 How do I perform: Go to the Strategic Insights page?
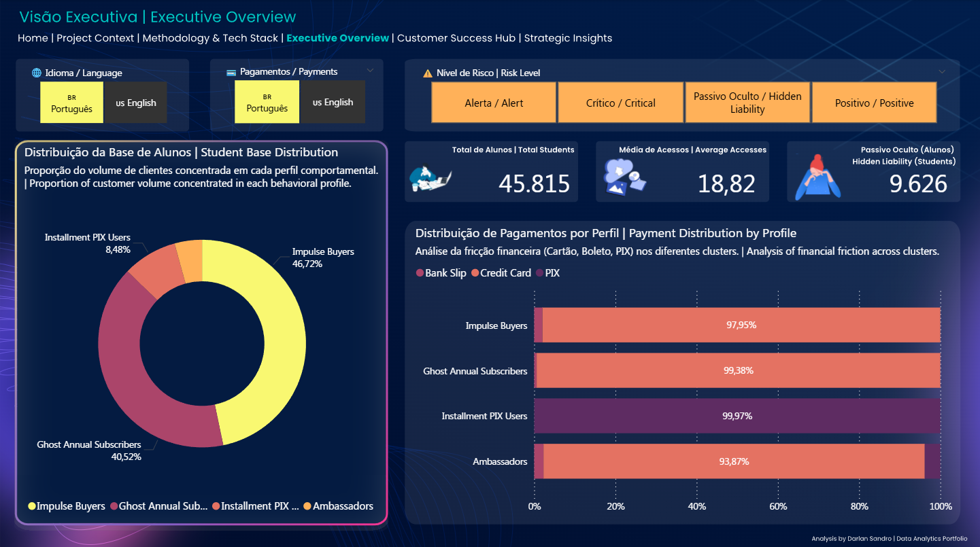568,38
